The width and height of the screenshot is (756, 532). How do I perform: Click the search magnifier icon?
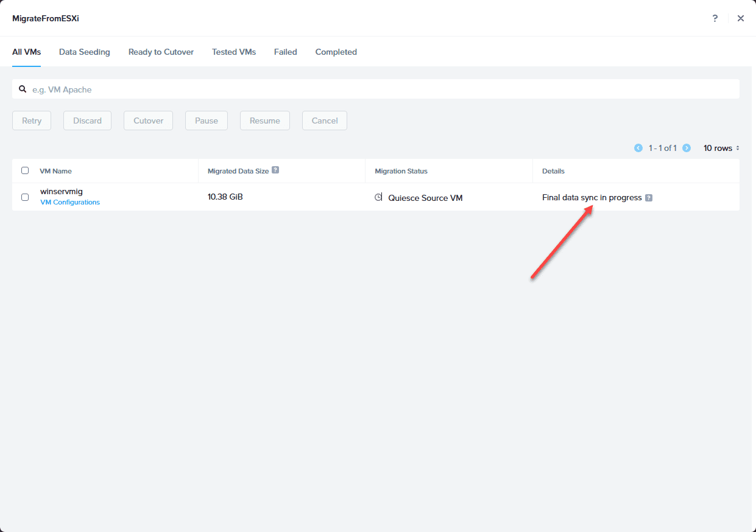tap(23, 89)
